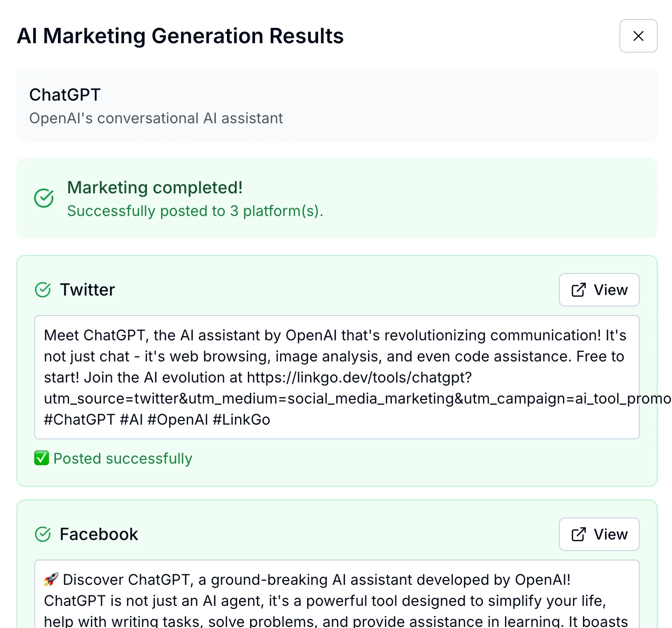Select the Twitter section header
The height and width of the screenshot is (628, 672).
[87, 289]
